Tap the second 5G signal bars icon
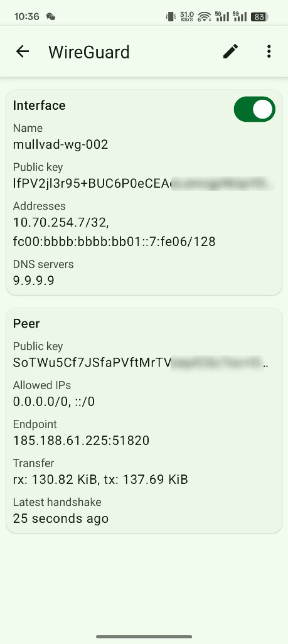This screenshot has width=288, height=644. pyautogui.click(x=240, y=16)
